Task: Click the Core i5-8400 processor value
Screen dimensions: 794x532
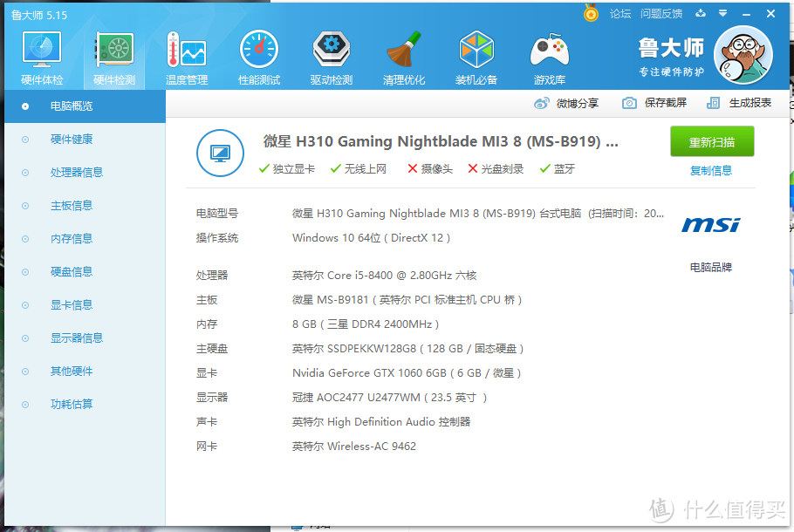Action: tap(384, 276)
